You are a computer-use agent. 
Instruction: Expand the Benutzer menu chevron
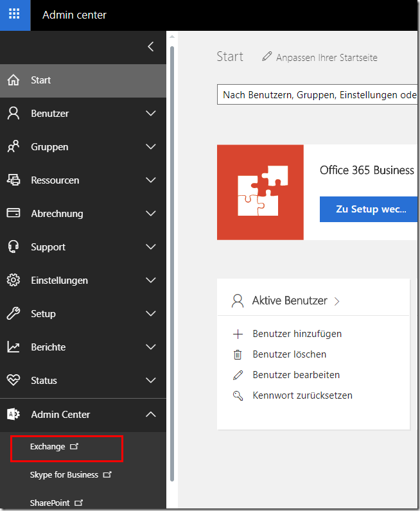(x=151, y=114)
